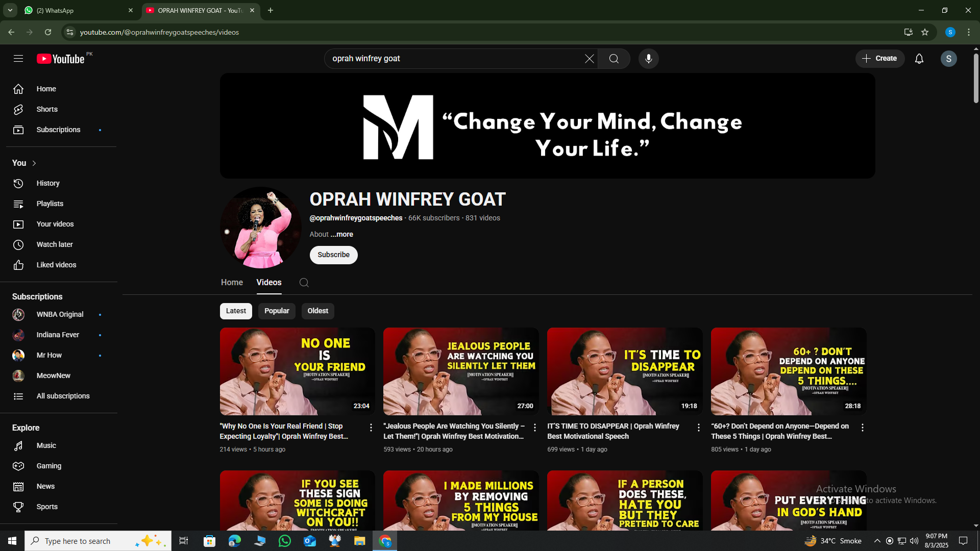Subscribe to OPRAH WINFREY GOAT channel
The height and width of the screenshot is (551, 980).
pos(334,255)
